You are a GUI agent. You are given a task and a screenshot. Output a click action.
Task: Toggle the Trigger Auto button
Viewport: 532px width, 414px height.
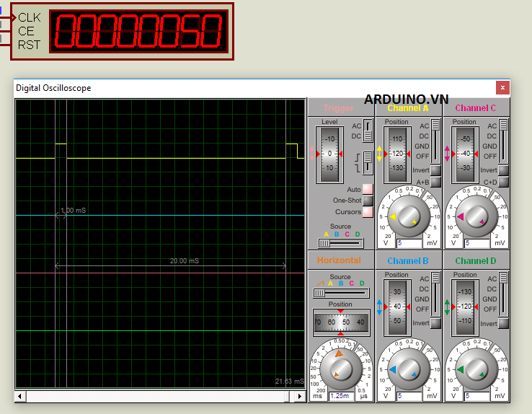tap(368, 190)
